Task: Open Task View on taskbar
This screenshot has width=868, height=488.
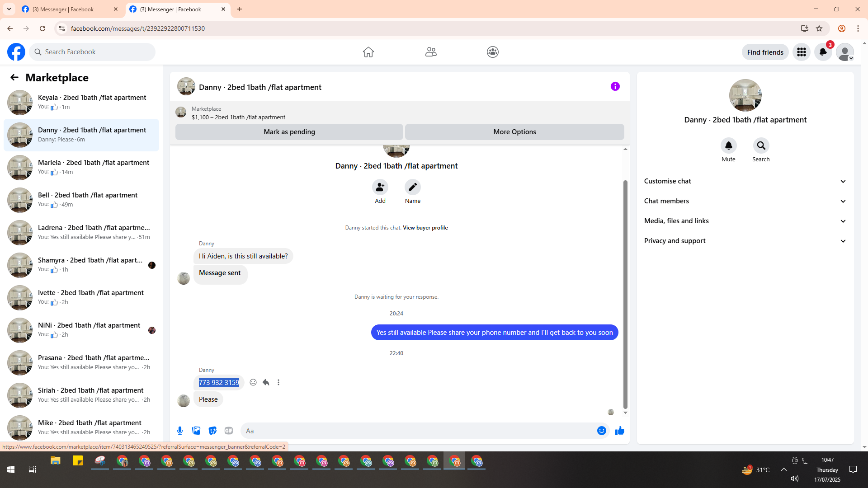Action: pos(33,469)
